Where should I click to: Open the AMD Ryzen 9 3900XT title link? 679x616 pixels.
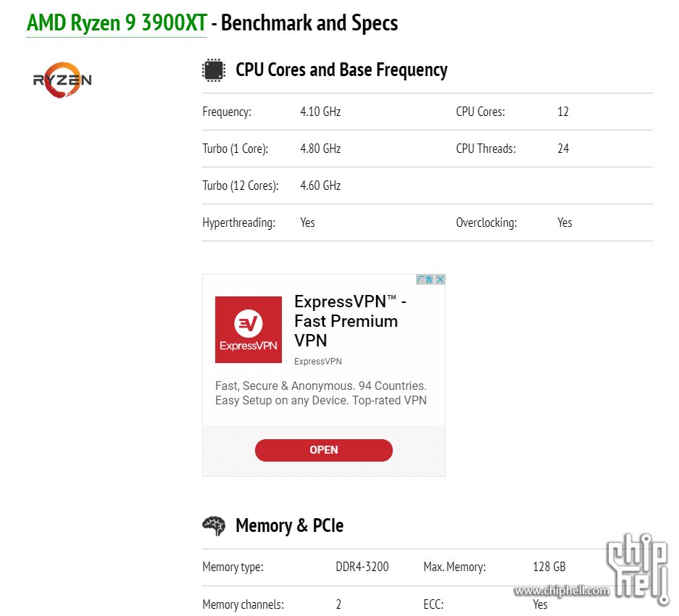(117, 23)
